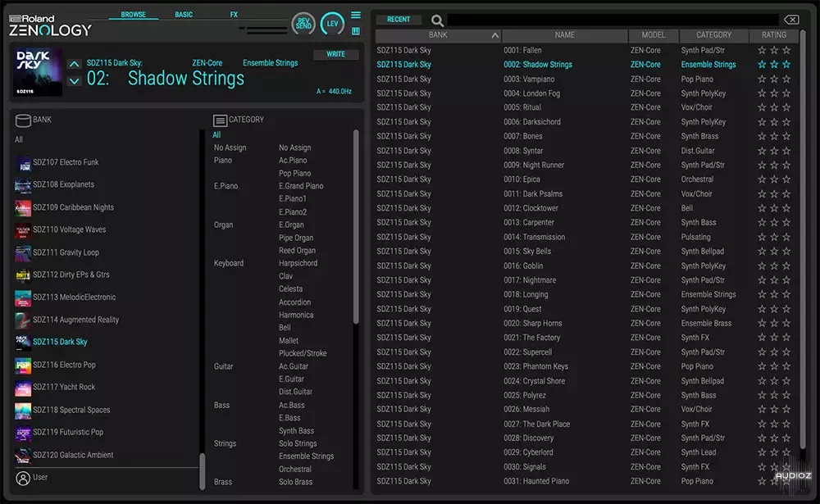This screenshot has width=820, height=504.
Task: Click the cylinder icon beside the BANK heading
Action: [23, 120]
